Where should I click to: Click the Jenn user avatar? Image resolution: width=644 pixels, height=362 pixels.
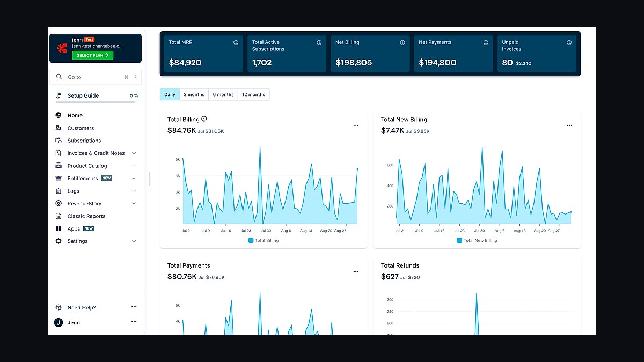58,322
